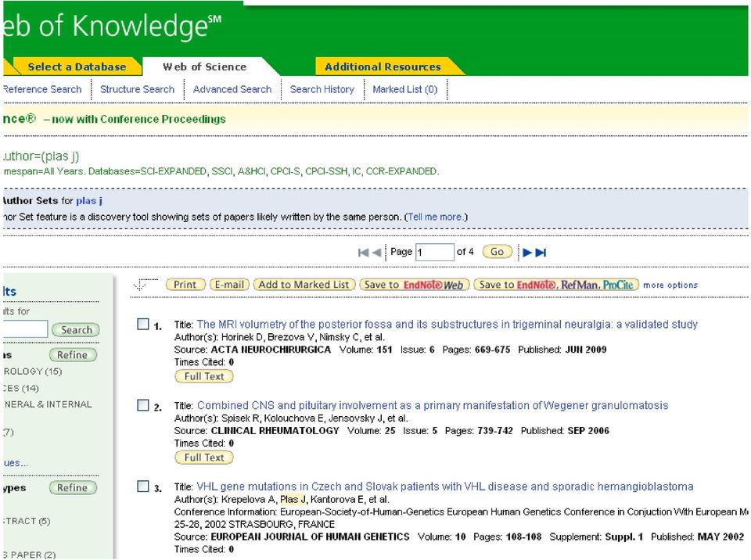Click Refine button beside document types heading
Viewport: 751px width, 560px height.
[x=73, y=488]
